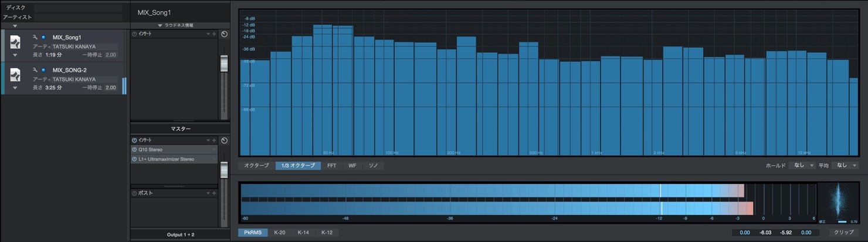Open the 平均 dropdown

pyautogui.click(x=845, y=166)
